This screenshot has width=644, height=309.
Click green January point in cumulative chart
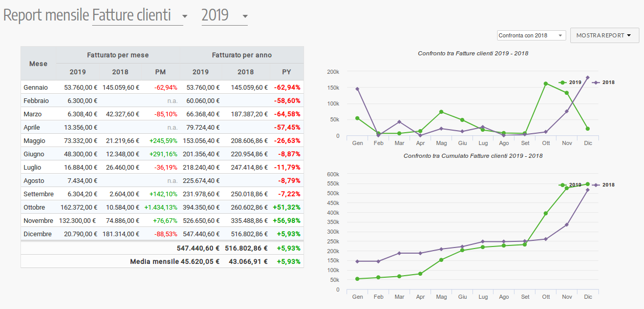click(x=357, y=279)
